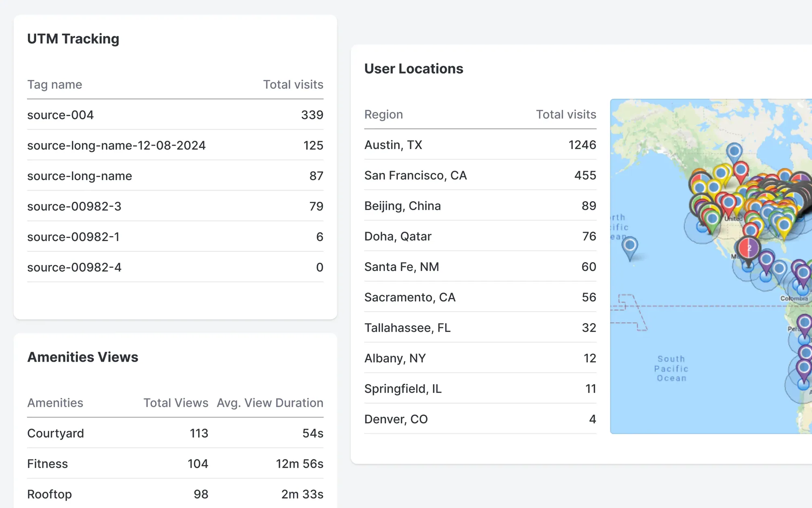Click the Rooftop amenity row
Screen dimensions: 812x508
[x=175, y=494]
